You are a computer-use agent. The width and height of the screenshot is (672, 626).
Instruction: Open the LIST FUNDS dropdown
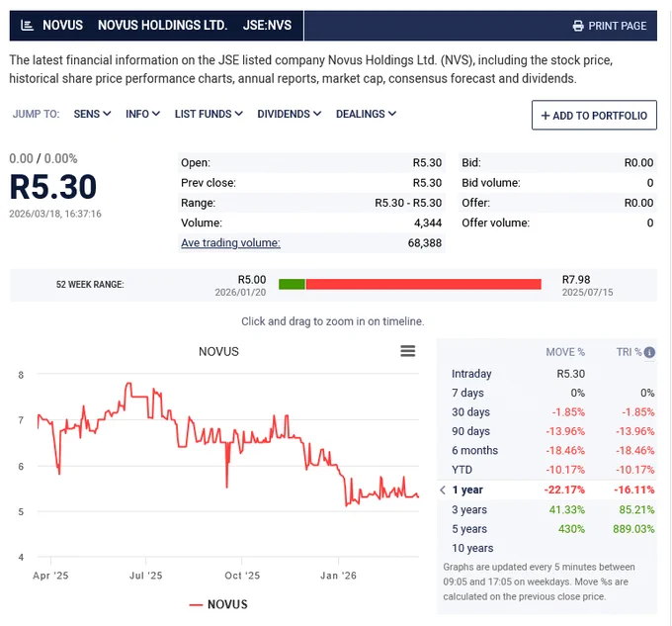[209, 114]
